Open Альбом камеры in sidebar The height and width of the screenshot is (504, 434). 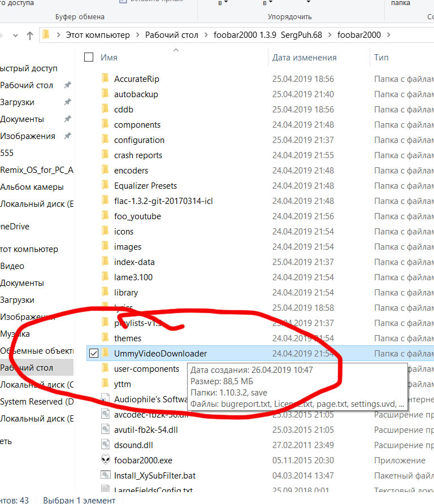[x=32, y=187]
